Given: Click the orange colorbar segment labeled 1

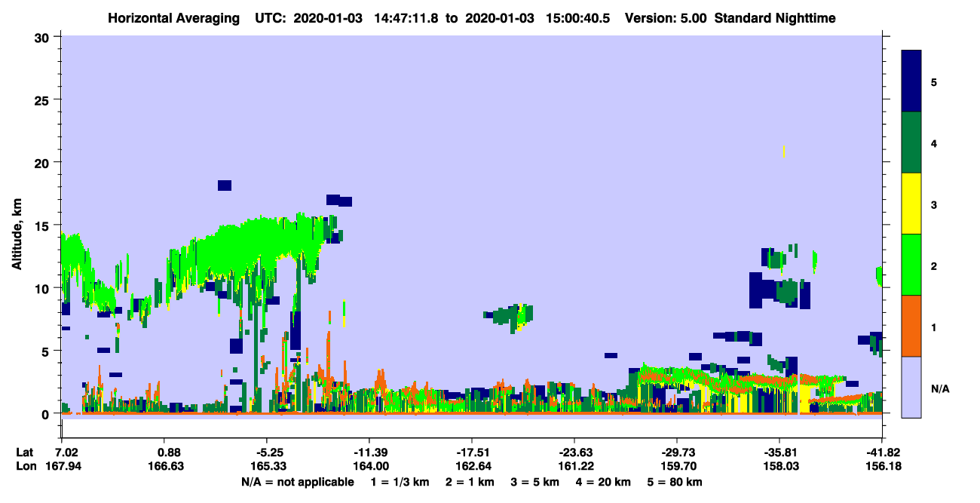Looking at the screenshot, I should [x=911, y=326].
